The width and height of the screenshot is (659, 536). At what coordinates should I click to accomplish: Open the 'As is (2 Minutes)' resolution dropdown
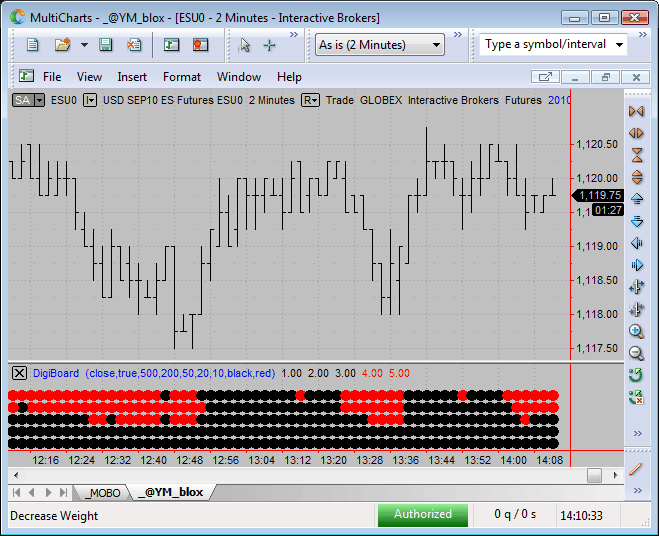pyautogui.click(x=380, y=45)
